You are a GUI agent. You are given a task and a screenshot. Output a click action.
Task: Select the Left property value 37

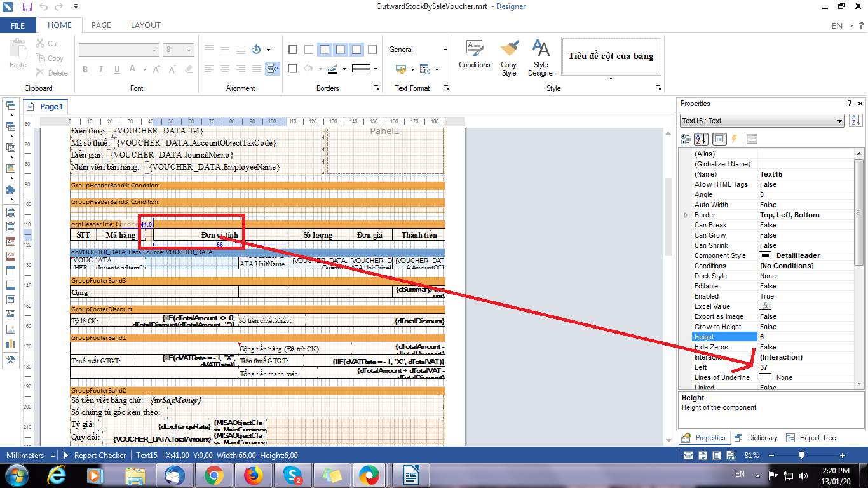pyautogui.click(x=807, y=367)
